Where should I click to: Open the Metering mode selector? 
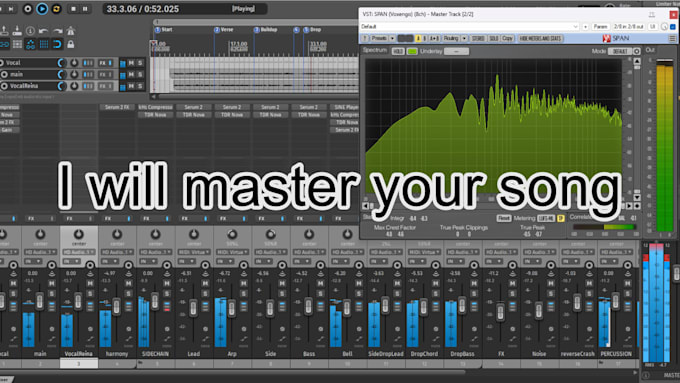pos(546,218)
